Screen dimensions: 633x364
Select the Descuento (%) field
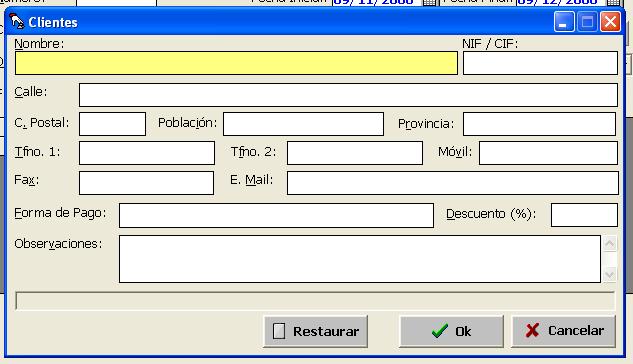584,215
